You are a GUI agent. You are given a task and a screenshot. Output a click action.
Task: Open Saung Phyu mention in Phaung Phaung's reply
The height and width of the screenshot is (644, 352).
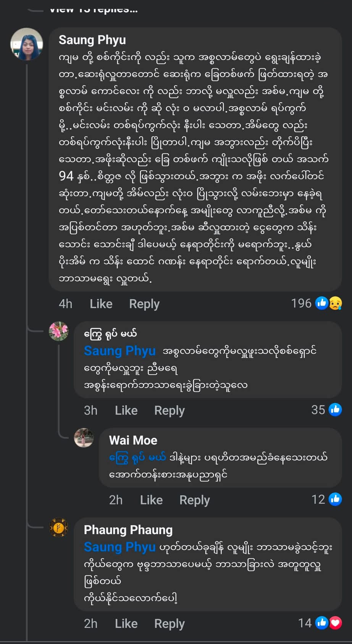pos(119,547)
